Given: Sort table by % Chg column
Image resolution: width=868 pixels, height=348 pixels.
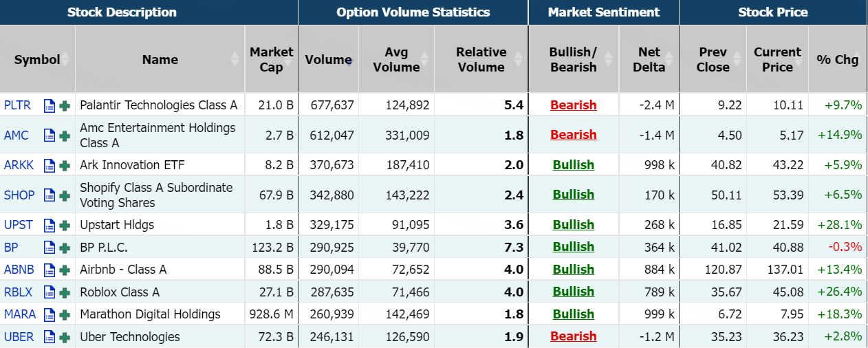Looking at the screenshot, I should 838,60.
